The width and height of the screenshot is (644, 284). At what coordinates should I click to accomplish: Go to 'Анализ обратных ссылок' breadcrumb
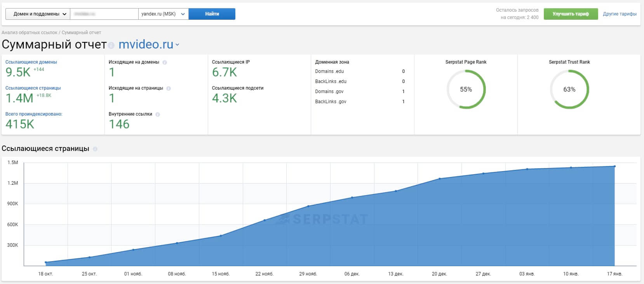point(29,33)
